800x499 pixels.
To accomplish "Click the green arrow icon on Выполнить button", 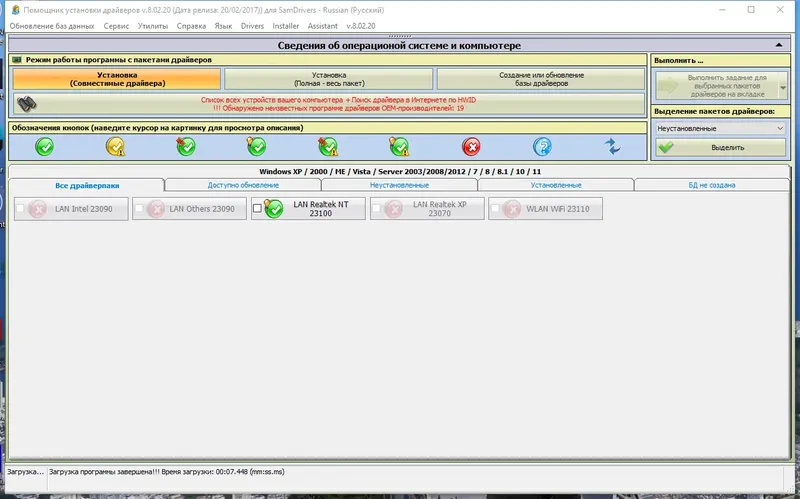I will click(668, 86).
